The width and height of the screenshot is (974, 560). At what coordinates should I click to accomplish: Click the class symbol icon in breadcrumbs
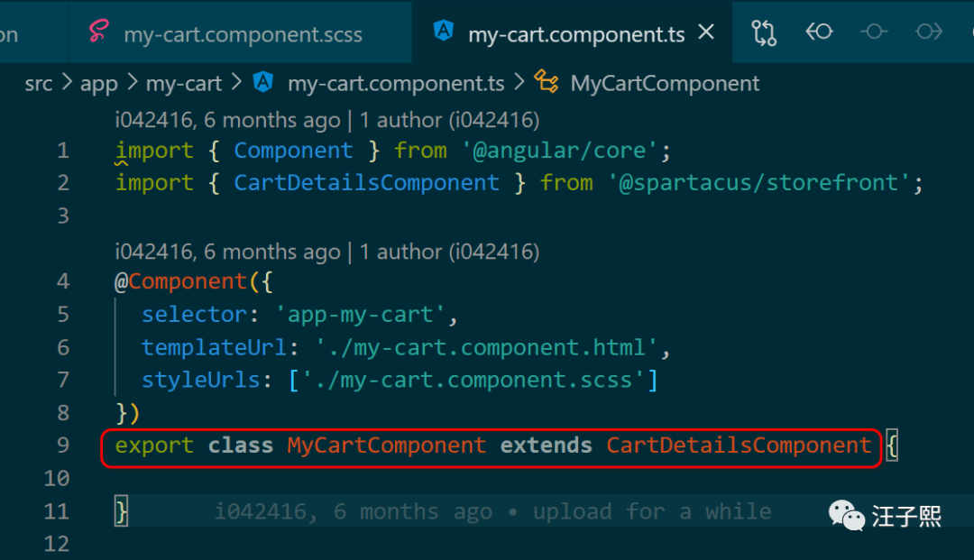(547, 83)
